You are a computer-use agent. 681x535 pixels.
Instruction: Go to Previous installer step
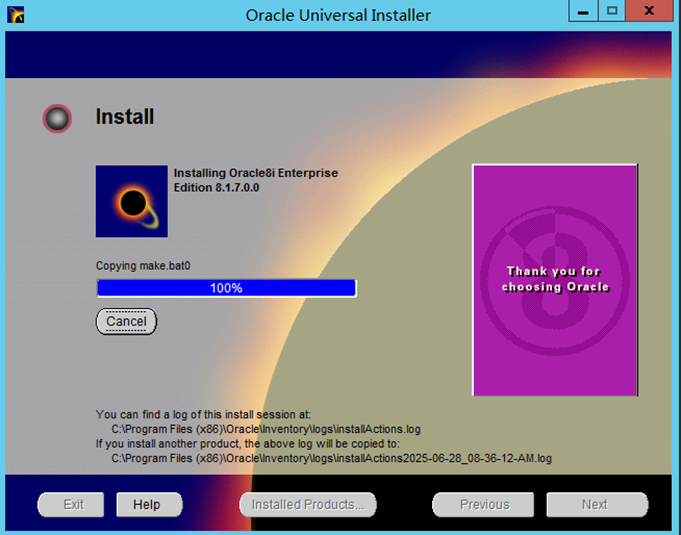(483, 505)
